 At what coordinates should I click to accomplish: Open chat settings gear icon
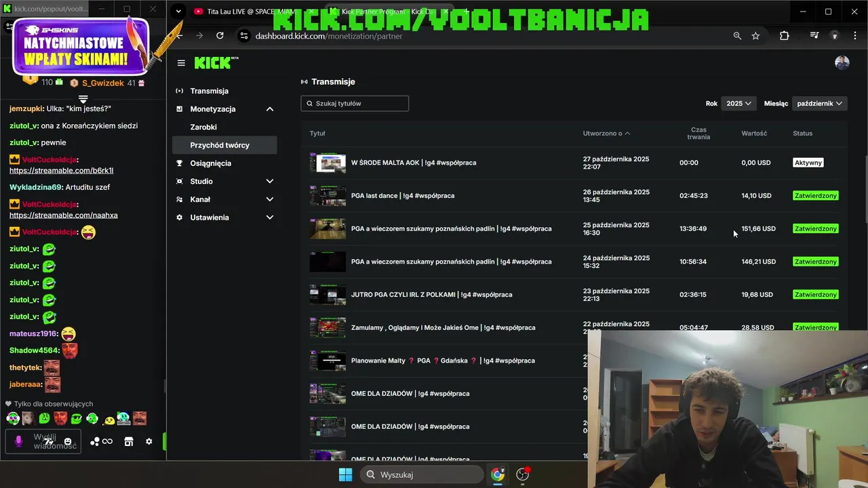[x=149, y=441]
